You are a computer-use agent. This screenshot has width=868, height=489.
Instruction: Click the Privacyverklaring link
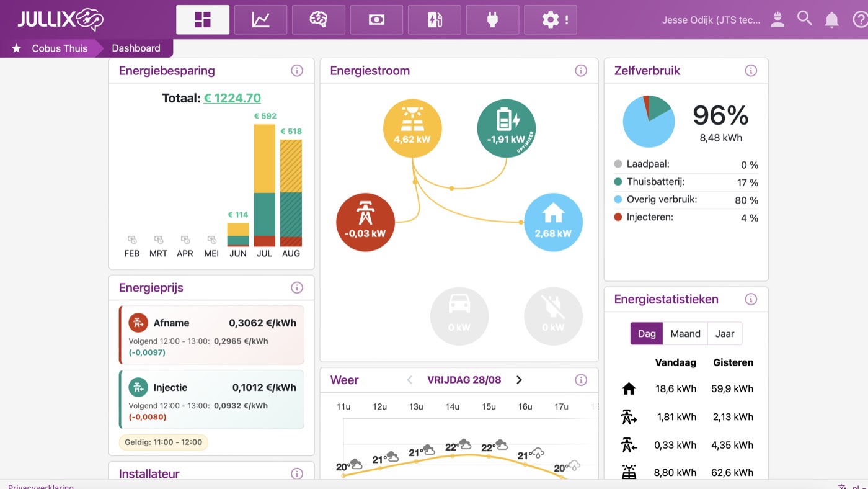pos(41,487)
